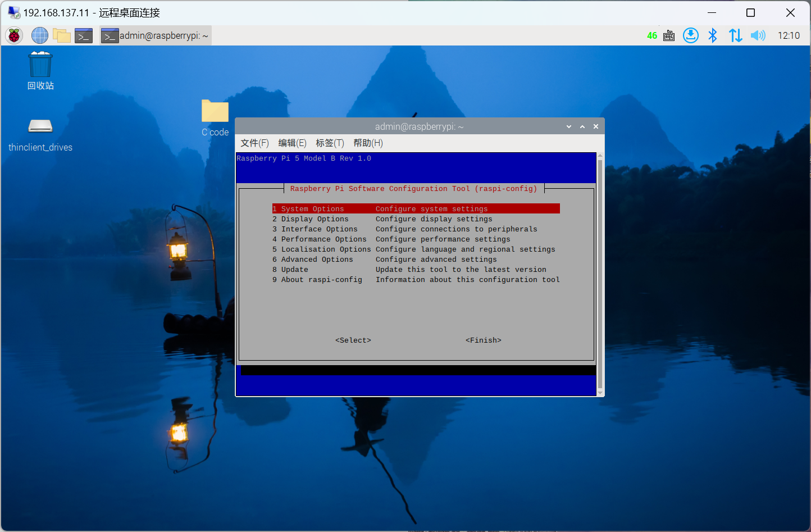
Task: Open the 标签(T) menu in terminal
Action: (330, 143)
